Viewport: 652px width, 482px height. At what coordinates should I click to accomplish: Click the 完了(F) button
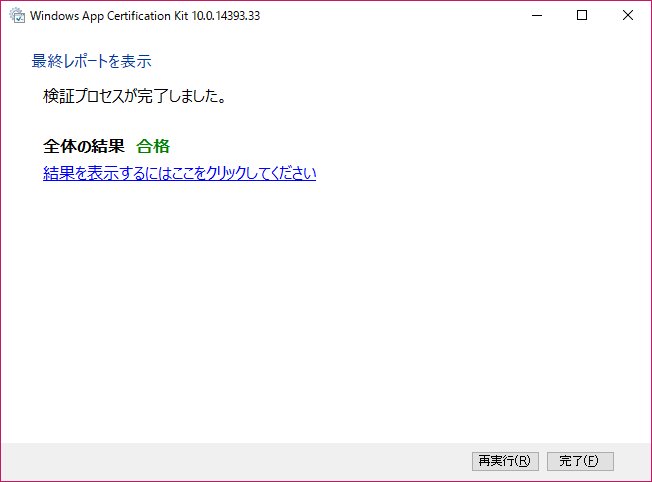[580, 461]
